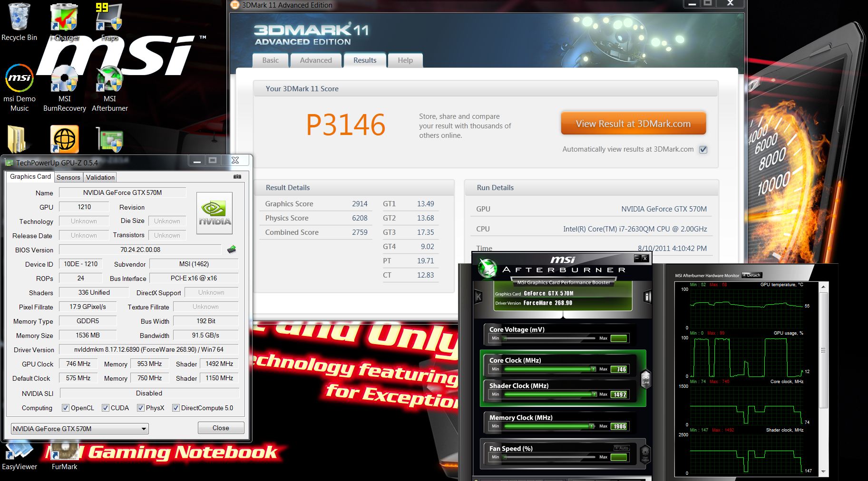Select the Graphics Card tab in GPU-Z
Viewport: 868px width, 481px height.
[x=30, y=176]
